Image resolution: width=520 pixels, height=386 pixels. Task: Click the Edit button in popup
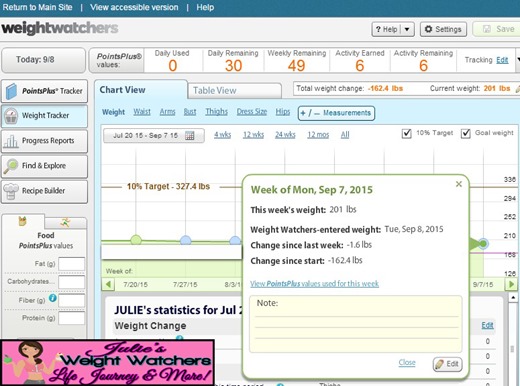point(448,364)
